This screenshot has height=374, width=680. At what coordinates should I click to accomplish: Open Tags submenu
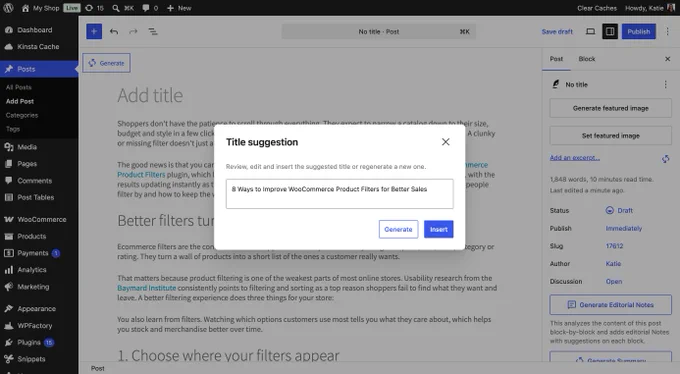tap(13, 129)
